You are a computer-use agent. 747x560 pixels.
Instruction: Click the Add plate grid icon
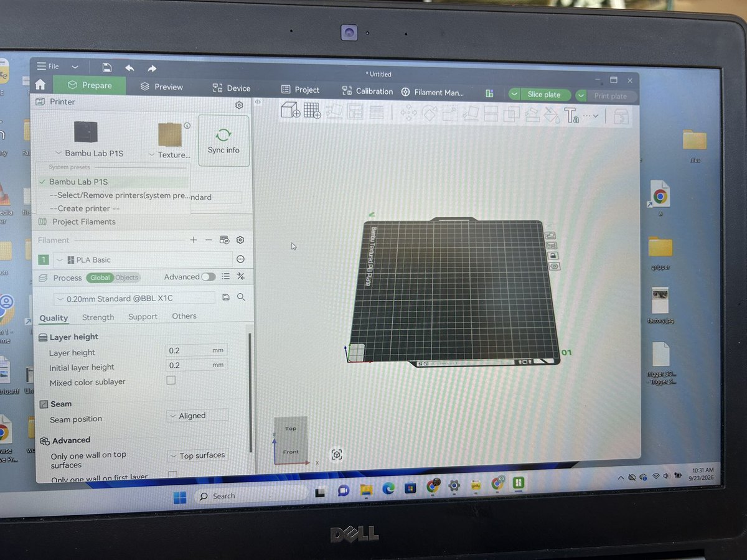(312, 111)
